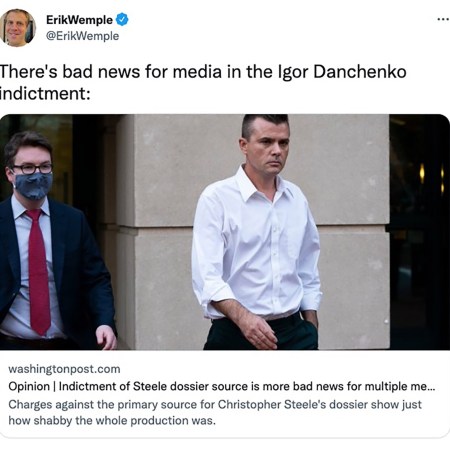Open Erik Wemple's profile avatar photo

click(x=17, y=28)
